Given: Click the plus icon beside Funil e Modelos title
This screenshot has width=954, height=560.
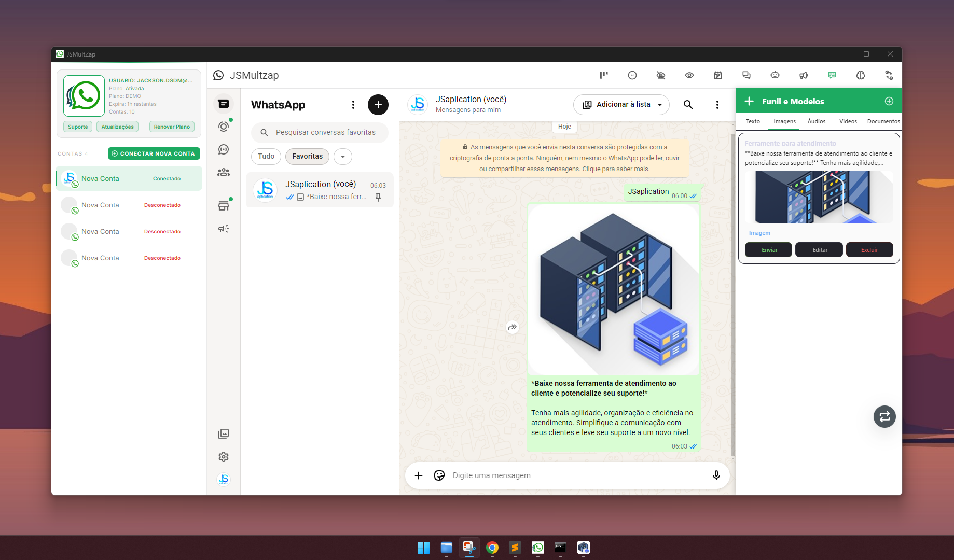Looking at the screenshot, I should pos(749,101).
